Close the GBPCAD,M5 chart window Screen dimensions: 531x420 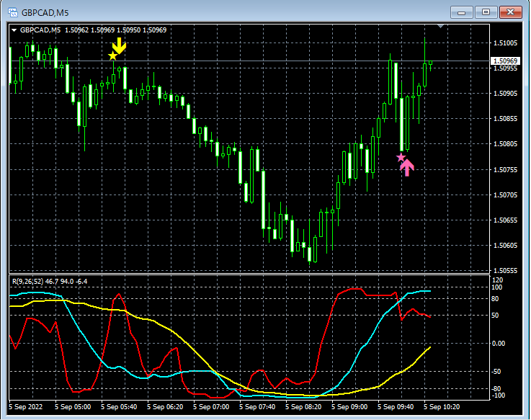tap(510, 12)
